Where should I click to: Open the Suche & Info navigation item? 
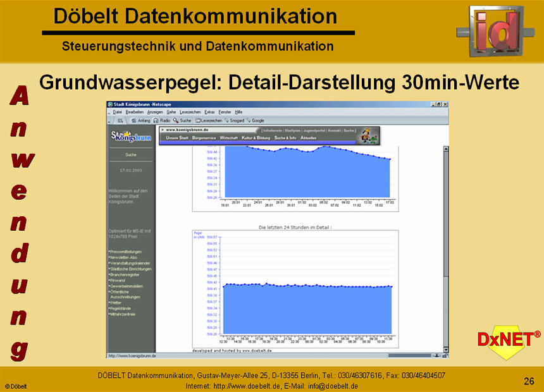pos(285,138)
